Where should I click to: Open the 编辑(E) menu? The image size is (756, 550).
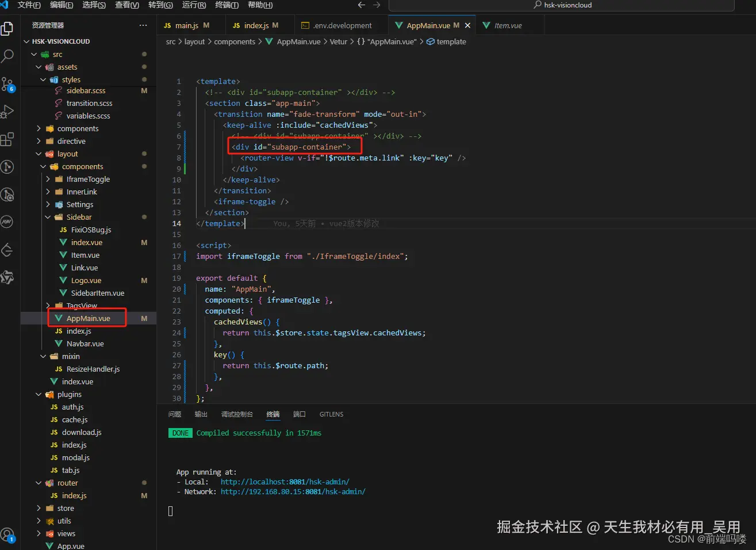62,5
